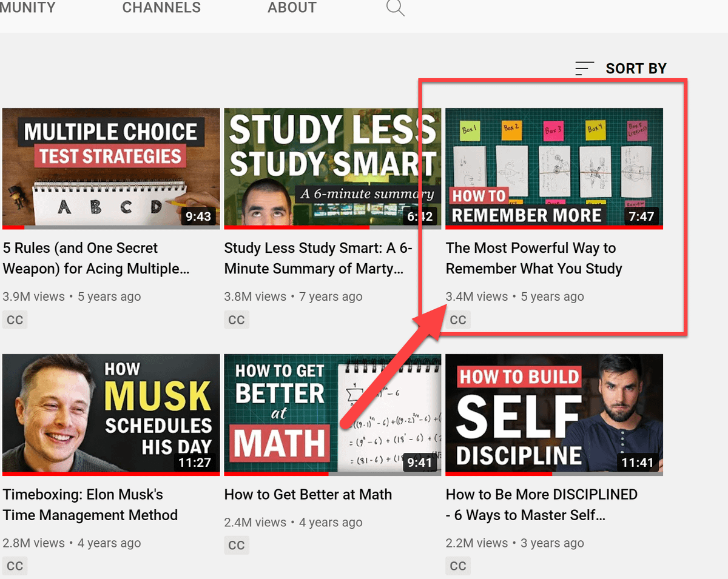The height and width of the screenshot is (579, 728).
Task: Click the Musk Schedules His Day thumbnail
Action: click(x=111, y=413)
